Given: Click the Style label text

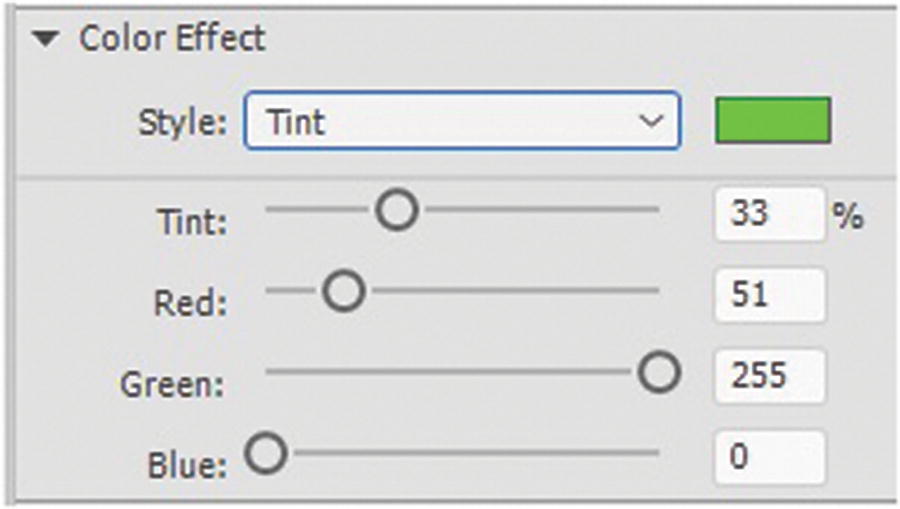Looking at the screenshot, I should click(182, 124).
